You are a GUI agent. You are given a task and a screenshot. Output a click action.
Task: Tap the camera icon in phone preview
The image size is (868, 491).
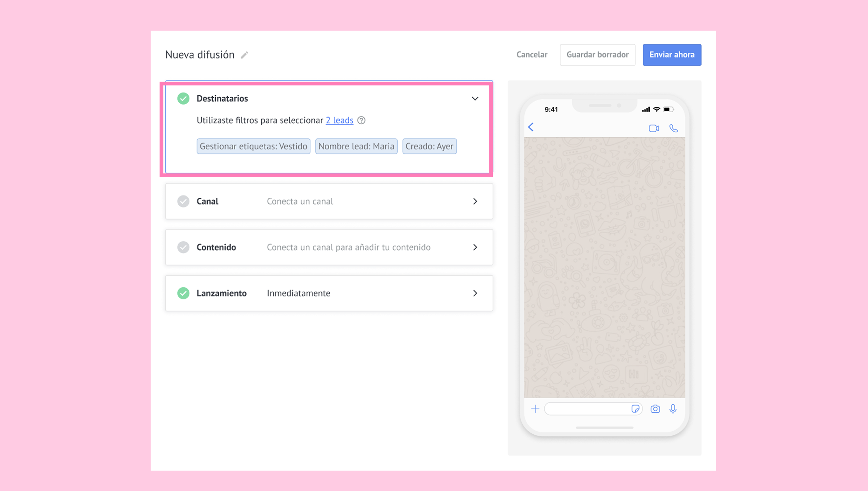[655, 409]
